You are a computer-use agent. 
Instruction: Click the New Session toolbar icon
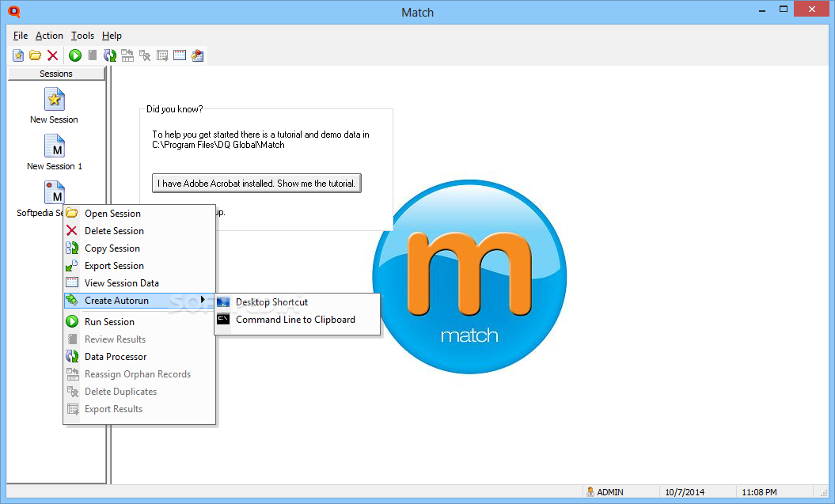coord(18,55)
